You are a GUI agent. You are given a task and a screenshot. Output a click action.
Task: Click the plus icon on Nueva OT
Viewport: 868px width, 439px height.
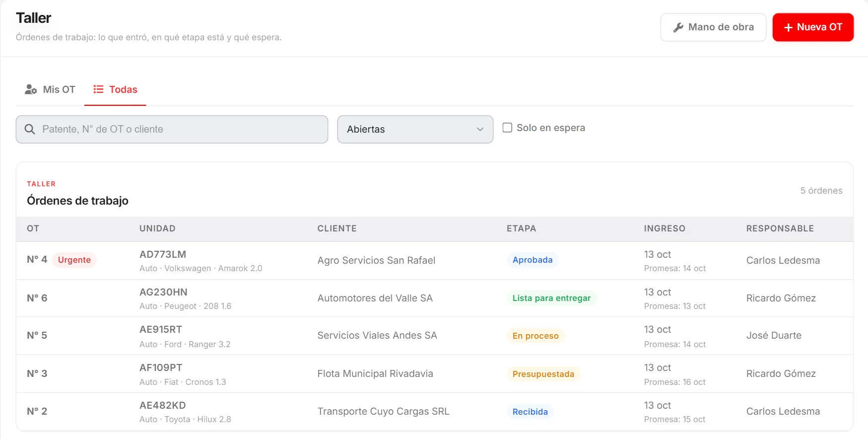coord(788,27)
